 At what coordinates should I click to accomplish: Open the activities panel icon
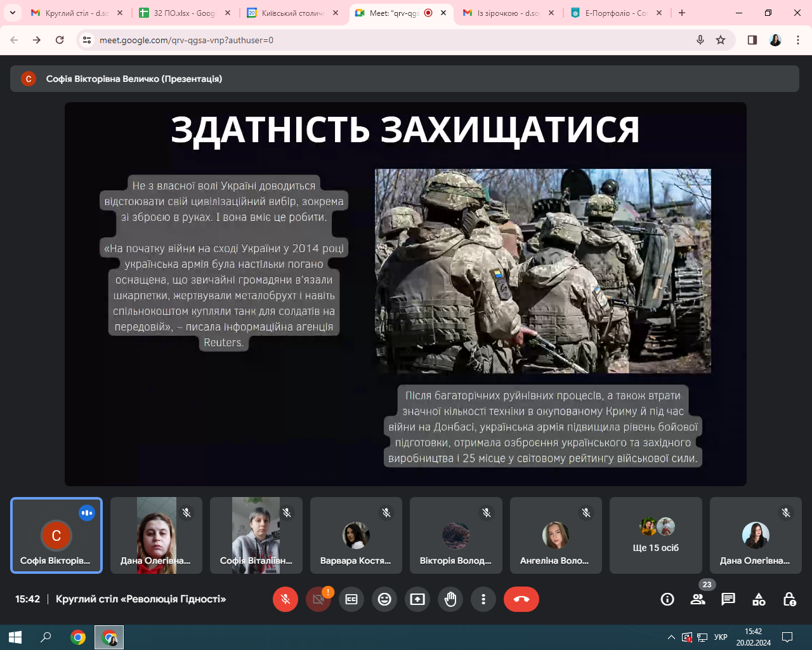[x=759, y=599]
